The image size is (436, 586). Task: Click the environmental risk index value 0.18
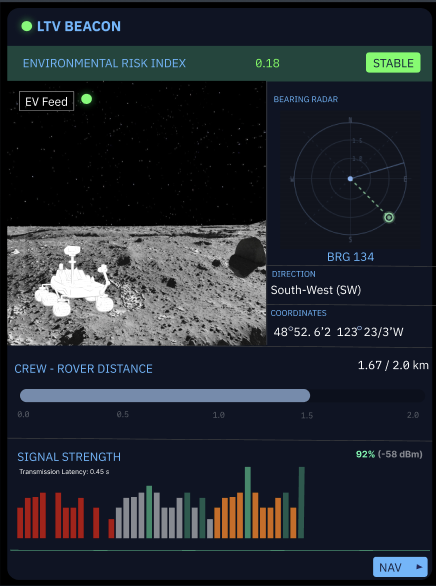268,63
